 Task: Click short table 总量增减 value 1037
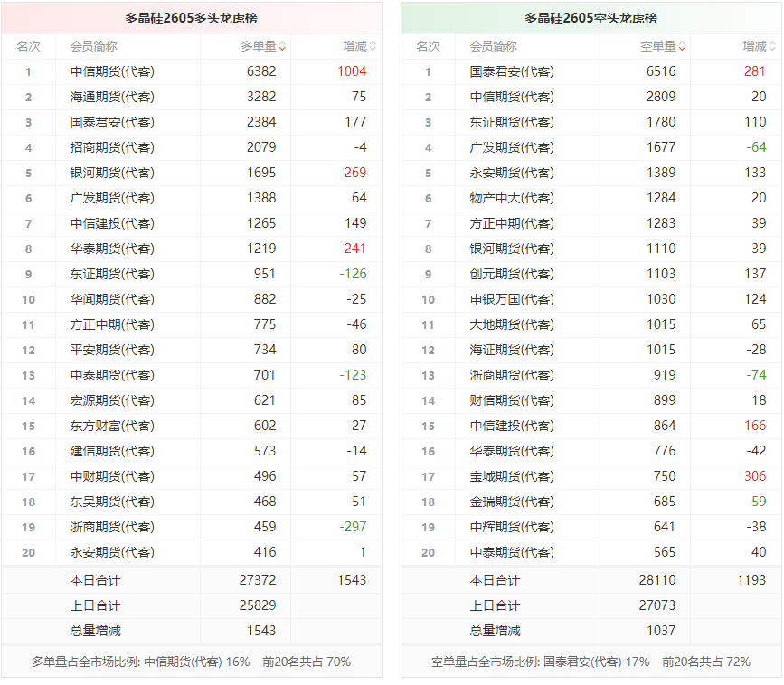[x=661, y=631]
